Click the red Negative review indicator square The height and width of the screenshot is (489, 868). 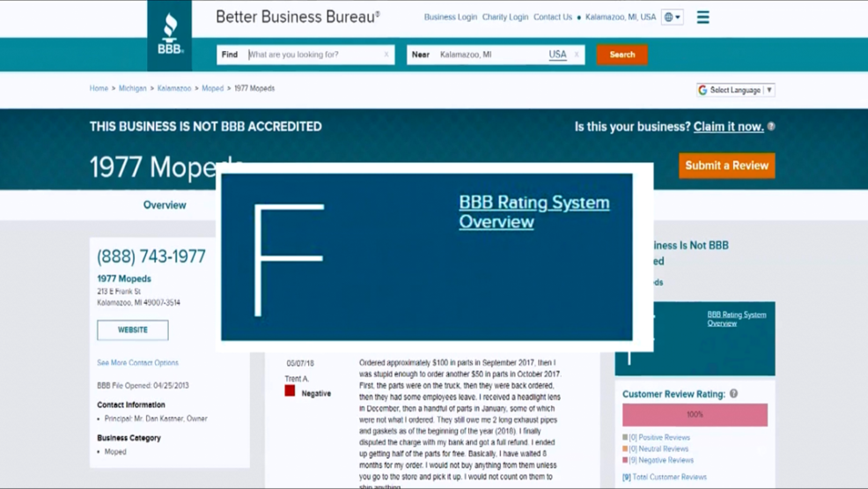[x=290, y=391]
